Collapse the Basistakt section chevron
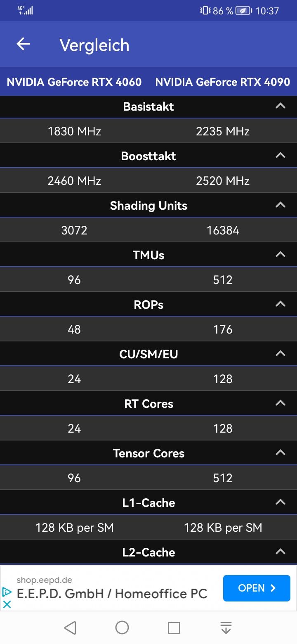 (x=280, y=106)
